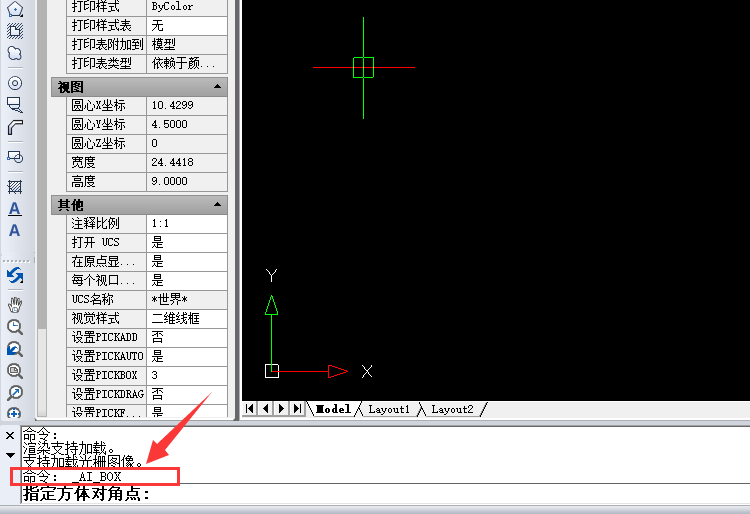
Task: Select the wipeout tool below the donut
Action: click(15, 105)
